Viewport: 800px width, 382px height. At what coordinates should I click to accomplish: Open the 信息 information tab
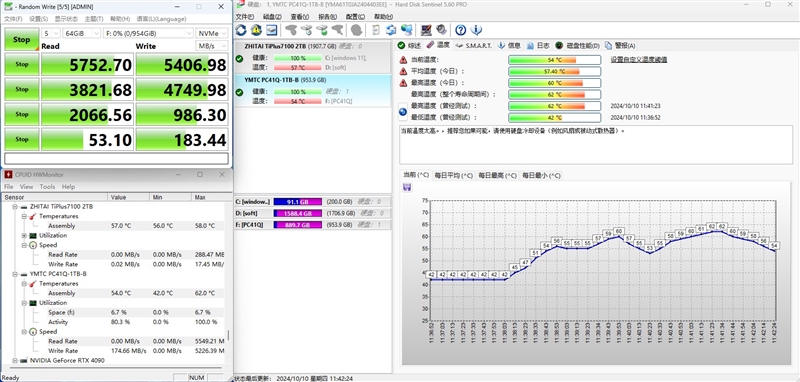(509, 45)
